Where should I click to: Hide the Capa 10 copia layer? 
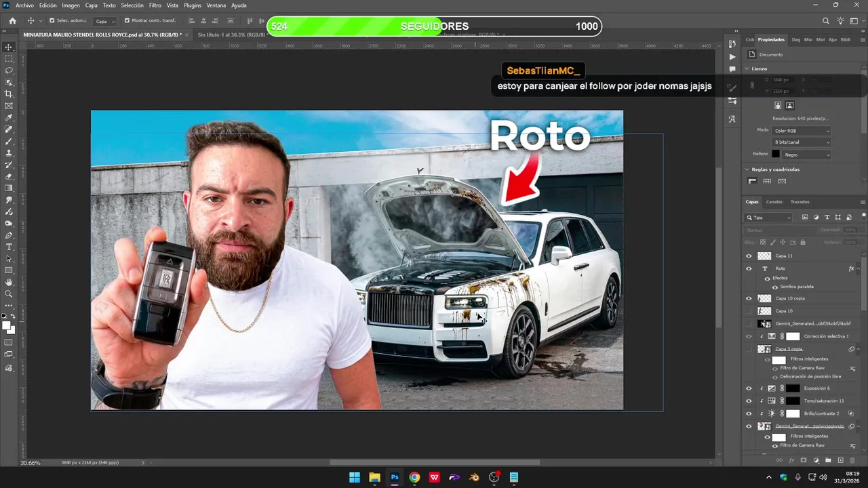(x=749, y=298)
